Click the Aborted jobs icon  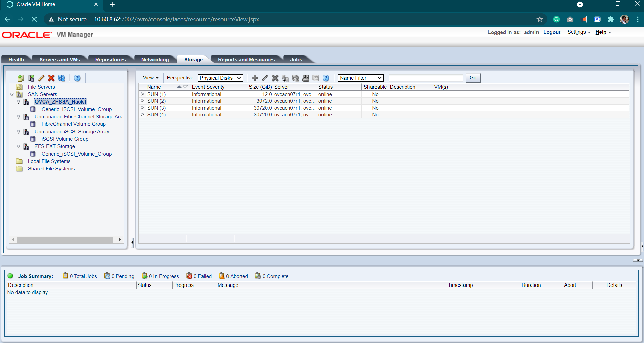pos(222,276)
